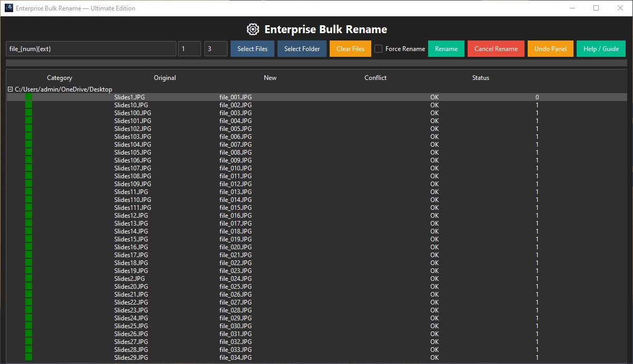Click the green indicator beside Slides100.JPG

(28, 113)
